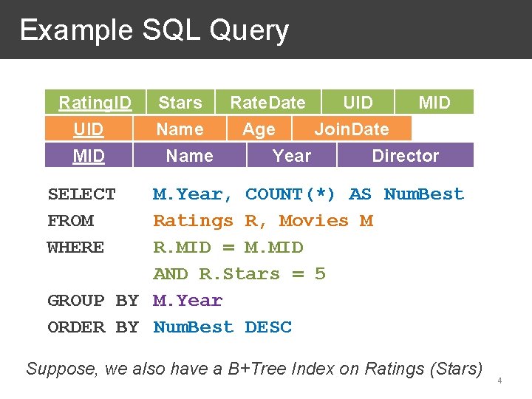Select the JoinDate column cell
The height and width of the screenshot is (399, 532).
tap(352, 129)
